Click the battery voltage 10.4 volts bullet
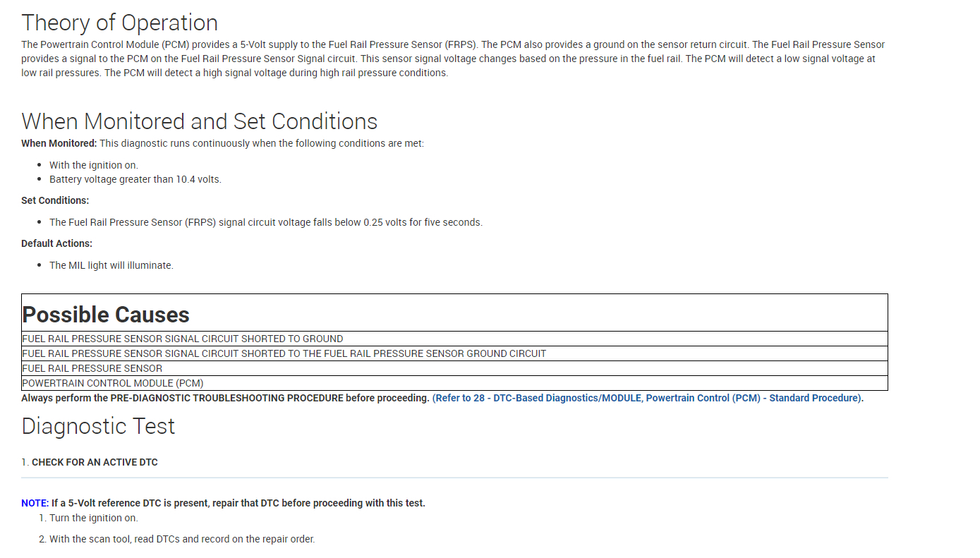 coord(135,179)
